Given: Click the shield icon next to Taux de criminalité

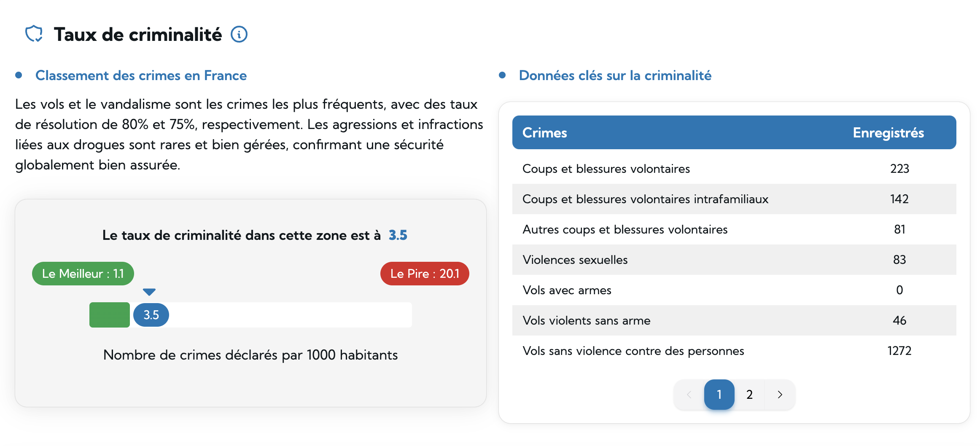Looking at the screenshot, I should click(x=35, y=34).
